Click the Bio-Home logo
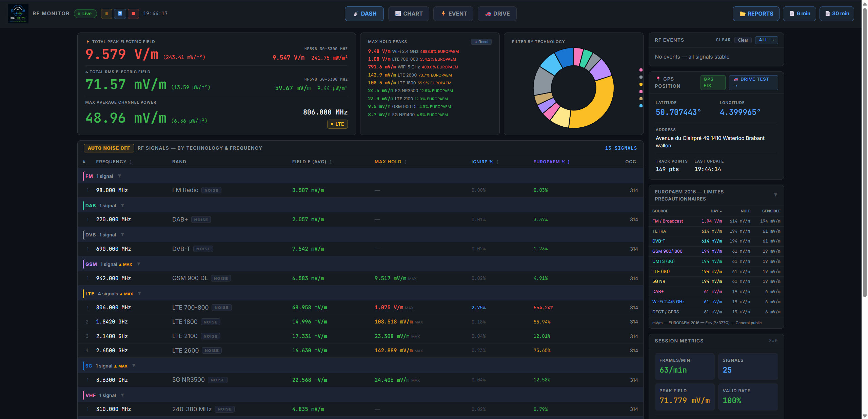The image size is (868, 419). point(18,14)
